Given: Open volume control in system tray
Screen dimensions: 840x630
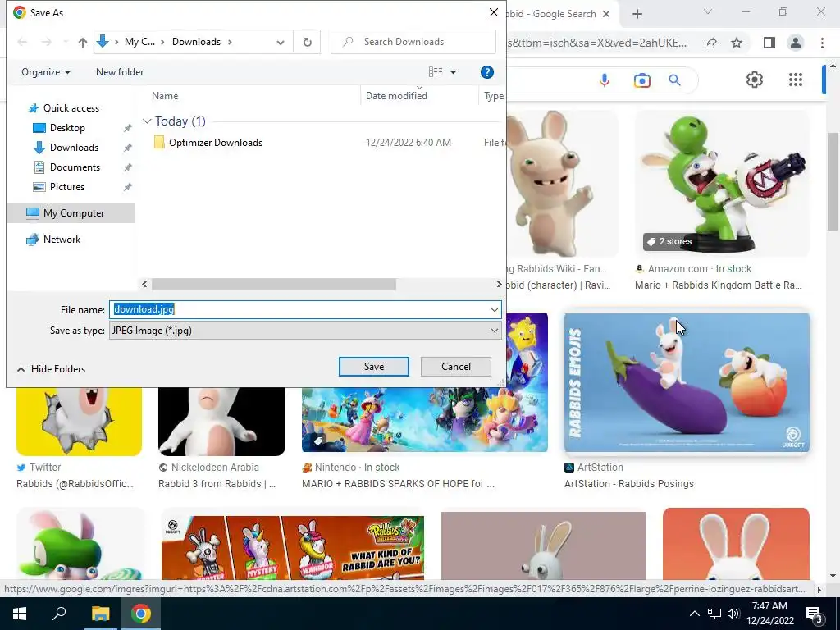Looking at the screenshot, I should (x=733, y=614).
